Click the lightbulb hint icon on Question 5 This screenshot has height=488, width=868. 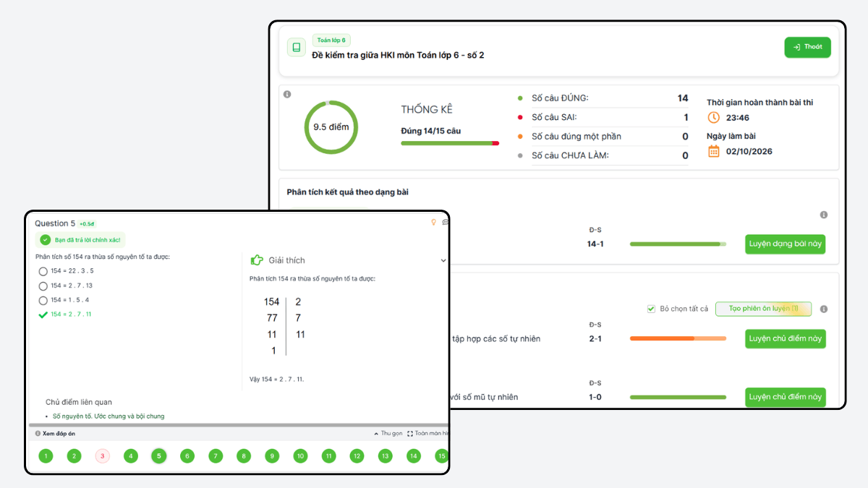point(434,223)
